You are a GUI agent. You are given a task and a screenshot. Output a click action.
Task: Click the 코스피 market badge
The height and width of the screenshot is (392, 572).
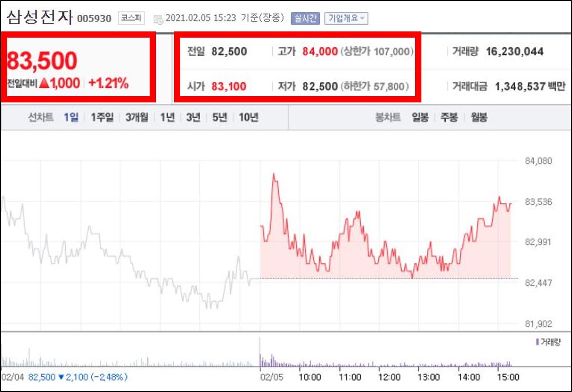click(x=131, y=19)
